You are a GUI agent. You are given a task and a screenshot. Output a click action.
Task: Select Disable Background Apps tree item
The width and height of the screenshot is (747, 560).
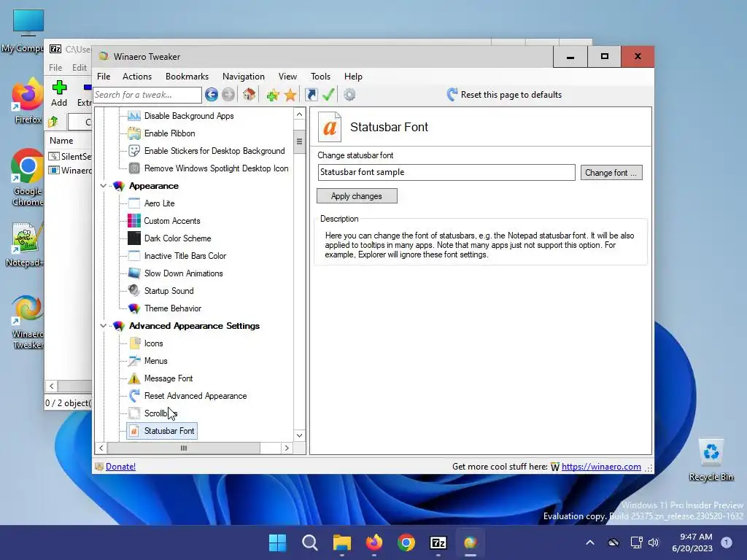[189, 116]
